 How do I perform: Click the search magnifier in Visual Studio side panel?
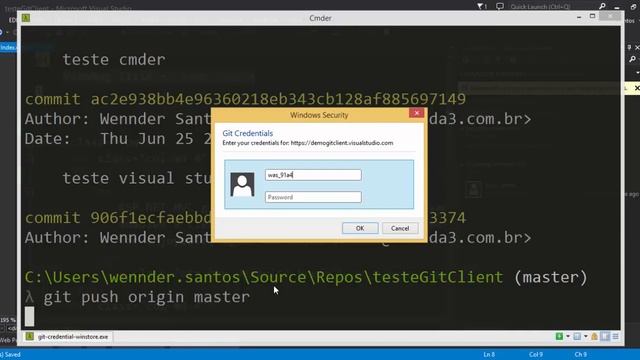[632, 59]
